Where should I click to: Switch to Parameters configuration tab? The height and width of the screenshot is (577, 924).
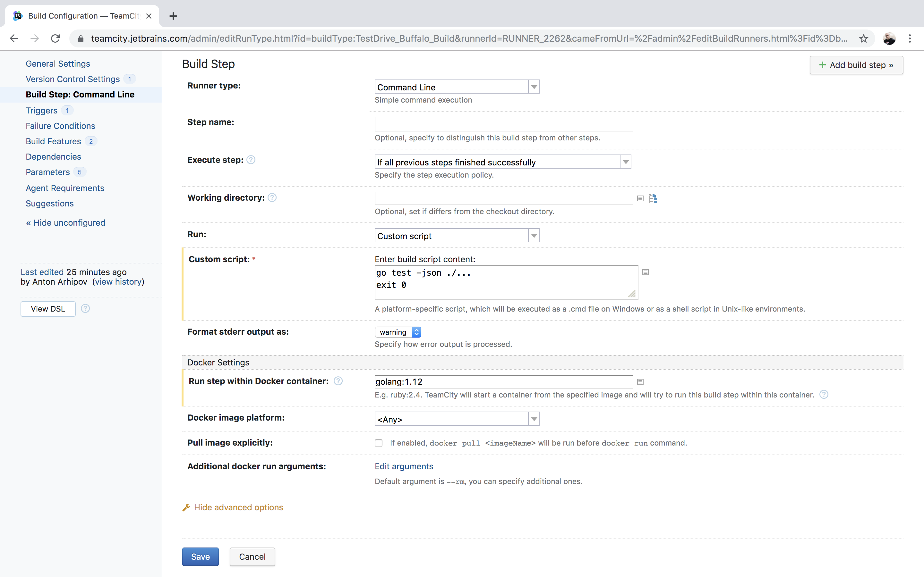48,172
